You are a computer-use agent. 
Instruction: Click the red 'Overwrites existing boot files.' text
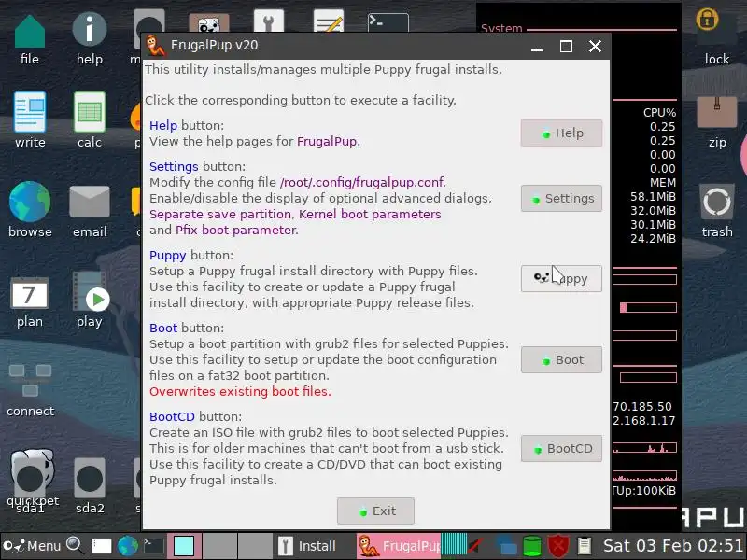[240, 391]
